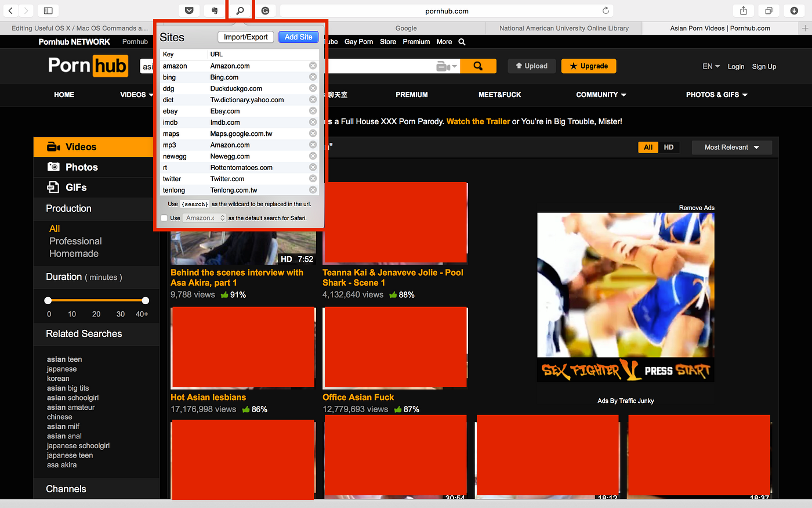Open the Grammarly extension icon

pyautogui.click(x=265, y=10)
